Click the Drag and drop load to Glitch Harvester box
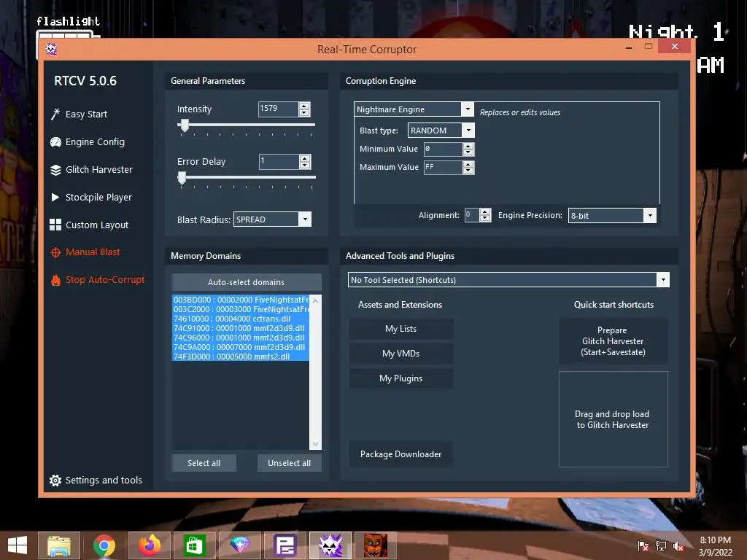Screen dimensions: 747x560 [x=613, y=419]
